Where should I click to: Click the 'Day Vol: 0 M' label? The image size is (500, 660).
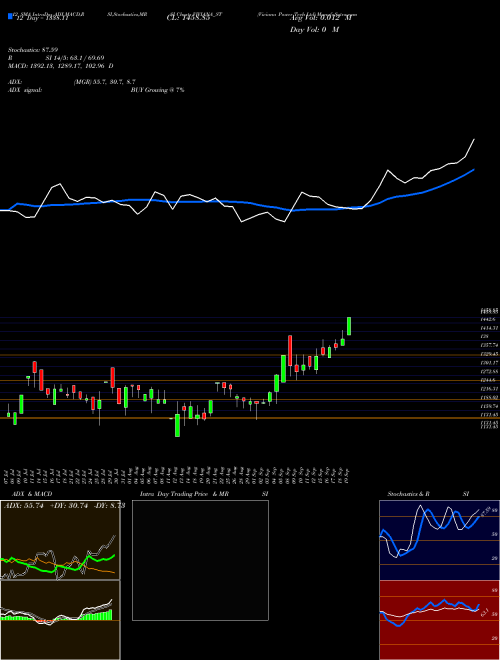coord(314,30)
